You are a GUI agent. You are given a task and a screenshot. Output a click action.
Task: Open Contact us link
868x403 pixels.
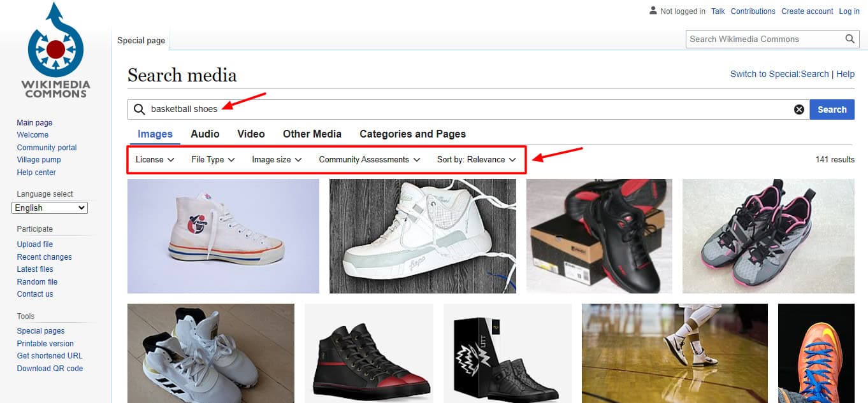pyautogui.click(x=35, y=294)
